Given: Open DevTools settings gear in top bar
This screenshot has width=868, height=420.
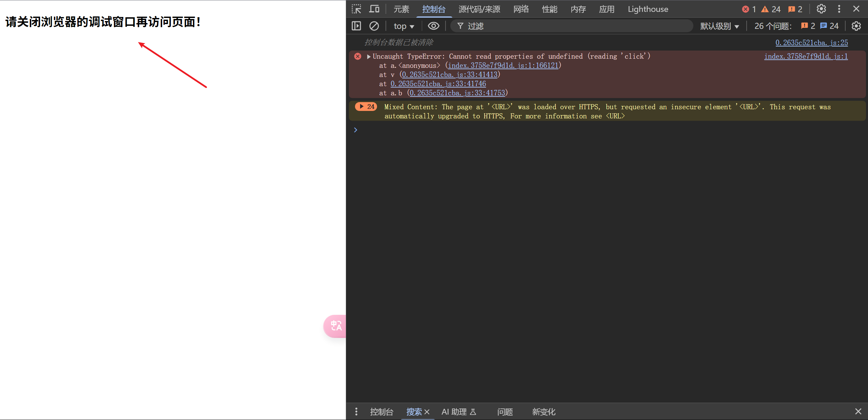Looking at the screenshot, I should 821,9.
